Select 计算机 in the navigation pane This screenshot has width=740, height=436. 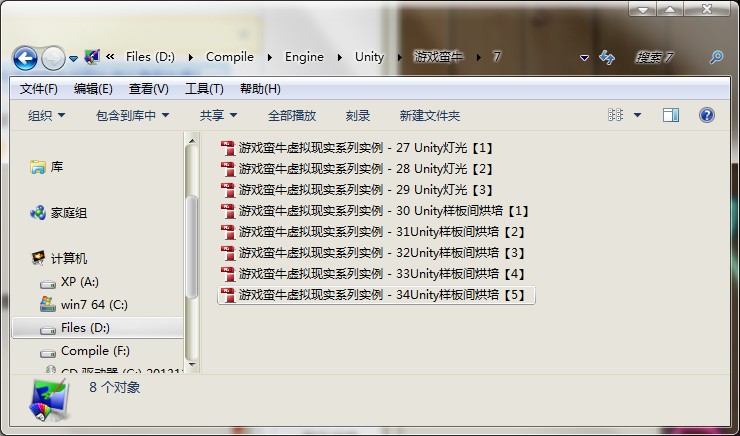pyautogui.click(x=69, y=259)
